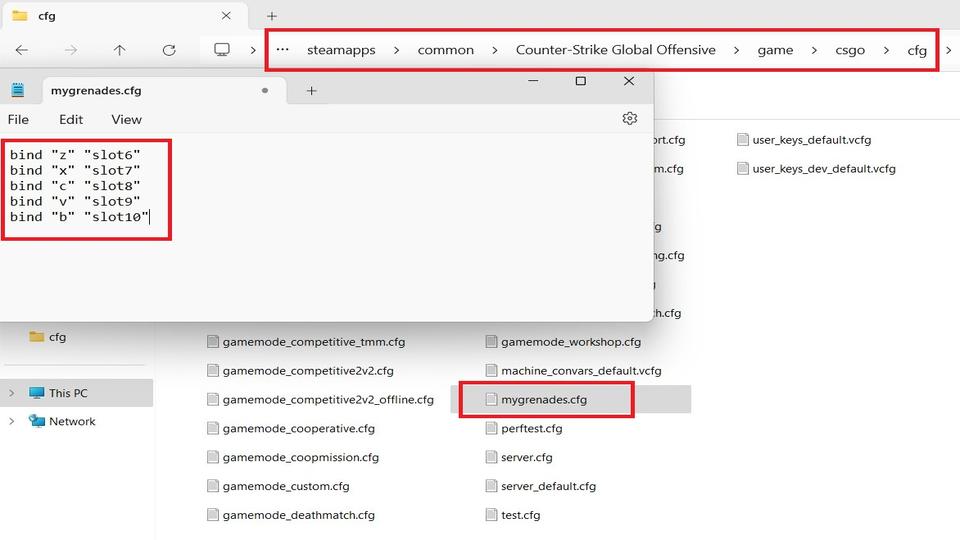960x540 pixels.
Task: Navigate to Counter-Strike Global Offensive folder
Action: point(615,50)
